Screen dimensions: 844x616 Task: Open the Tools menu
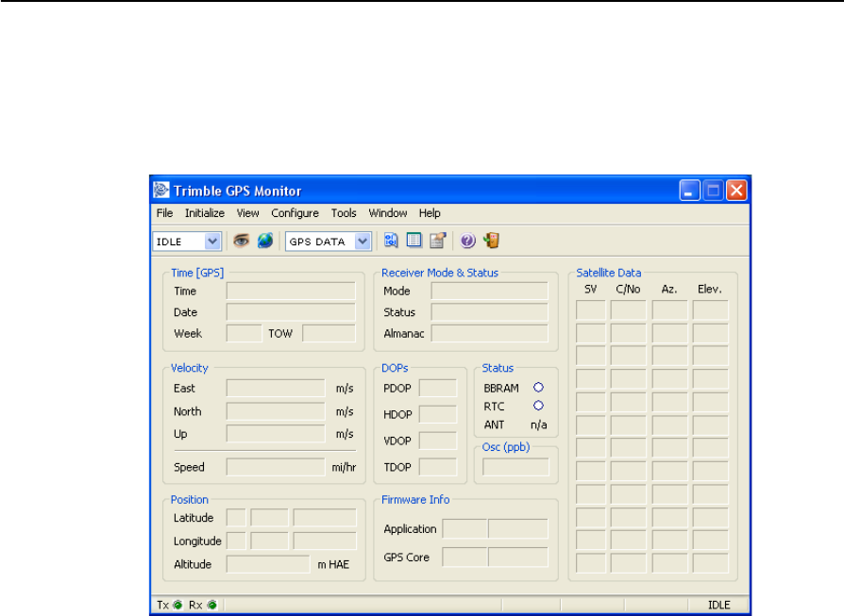tap(344, 213)
